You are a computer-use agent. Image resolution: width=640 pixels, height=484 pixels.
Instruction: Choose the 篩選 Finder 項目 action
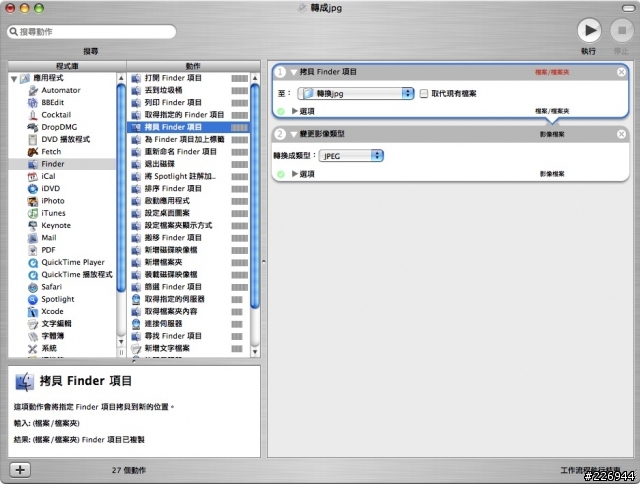[x=188, y=286]
